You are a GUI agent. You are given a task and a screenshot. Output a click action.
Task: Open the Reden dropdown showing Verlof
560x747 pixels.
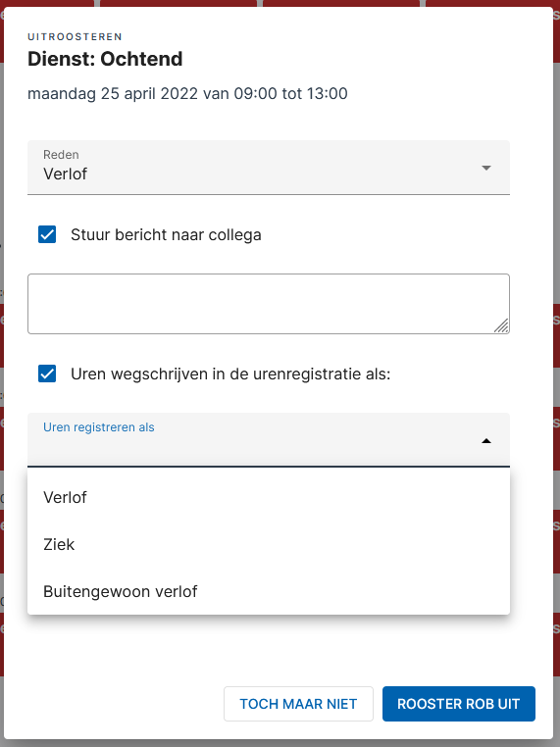(x=269, y=168)
